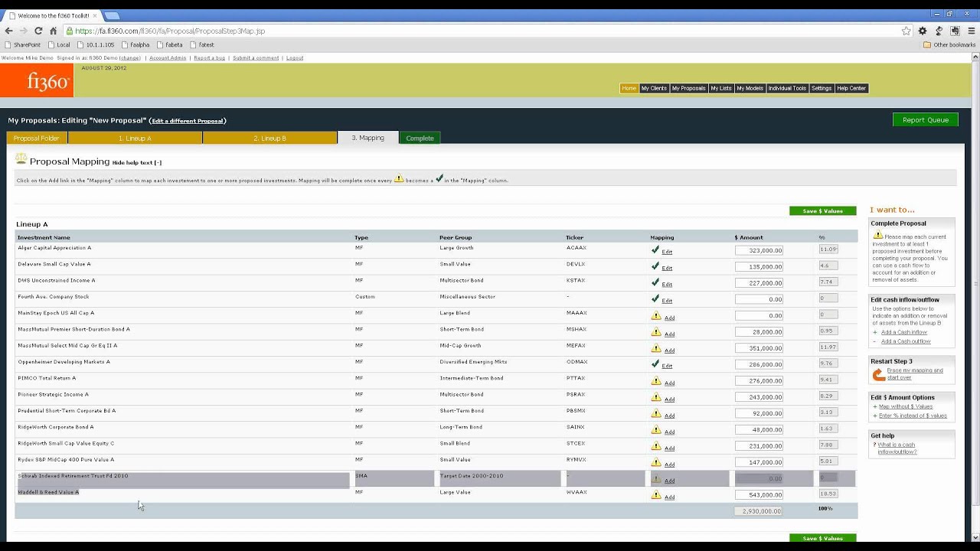980x551 pixels.
Task: Click Add mapping for Prudential Short-Term Corporate Bd A
Action: [x=669, y=416]
